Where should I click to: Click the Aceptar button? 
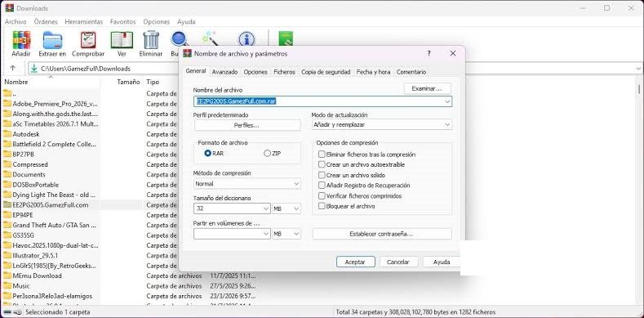pyautogui.click(x=356, y=262)
